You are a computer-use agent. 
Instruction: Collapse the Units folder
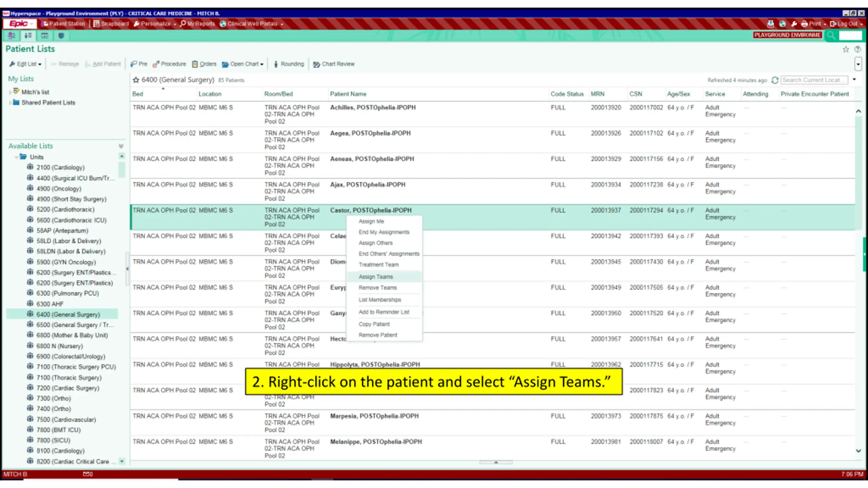click(x=16, y=157)
